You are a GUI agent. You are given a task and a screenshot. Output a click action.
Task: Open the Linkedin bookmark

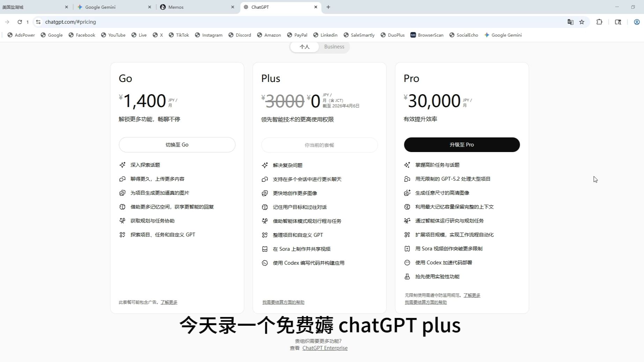pyautogui.click(x=325, y=35)
